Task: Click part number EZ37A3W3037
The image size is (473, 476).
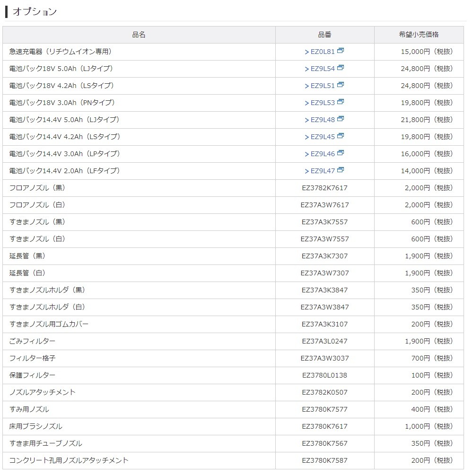Action: tap(324, 358)
